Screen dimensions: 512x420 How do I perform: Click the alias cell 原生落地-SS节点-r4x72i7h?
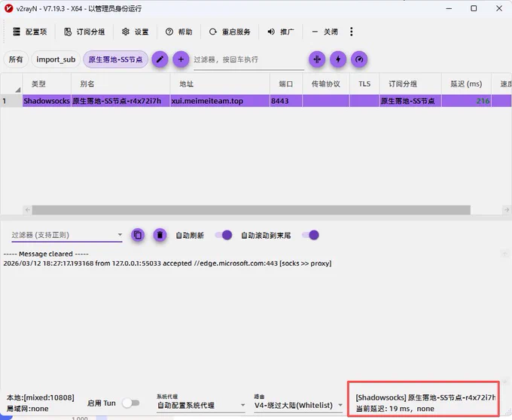click(x=120, y=101)
